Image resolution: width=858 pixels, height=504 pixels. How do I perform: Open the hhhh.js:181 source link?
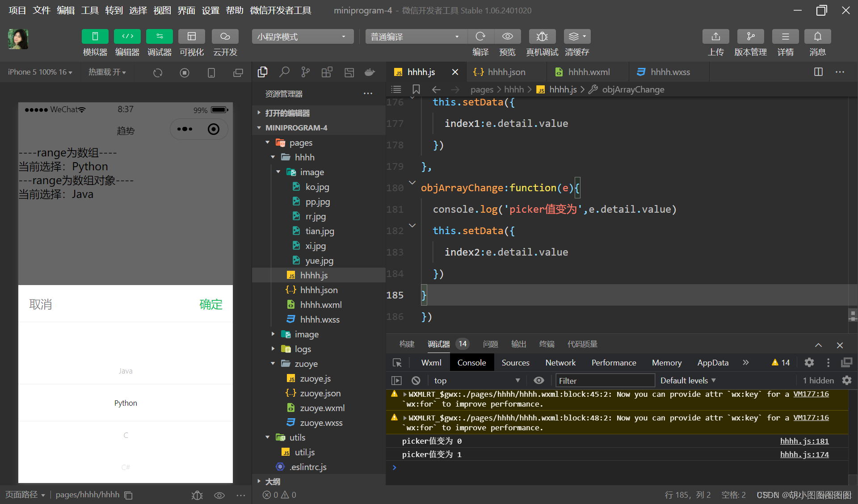tap(804, 441)
